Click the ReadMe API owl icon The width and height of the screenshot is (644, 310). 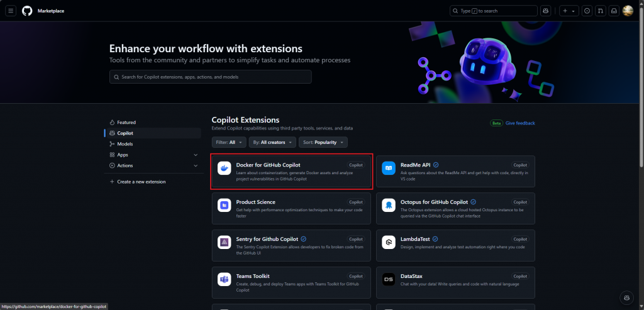[389, 168]
